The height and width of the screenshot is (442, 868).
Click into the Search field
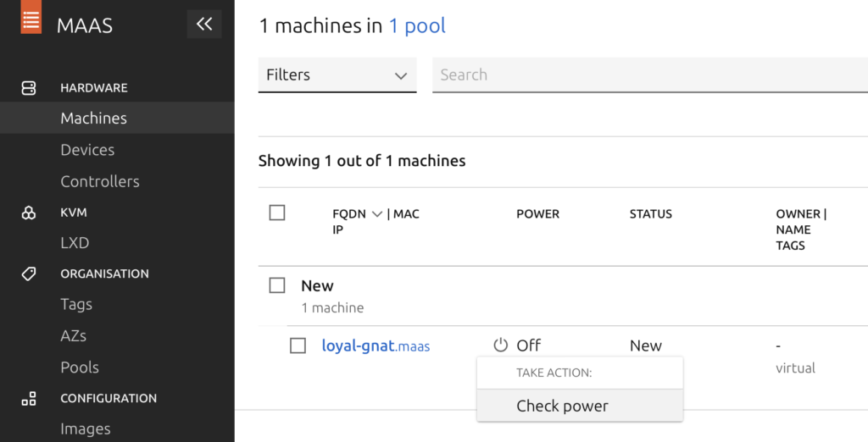[650, 75]
